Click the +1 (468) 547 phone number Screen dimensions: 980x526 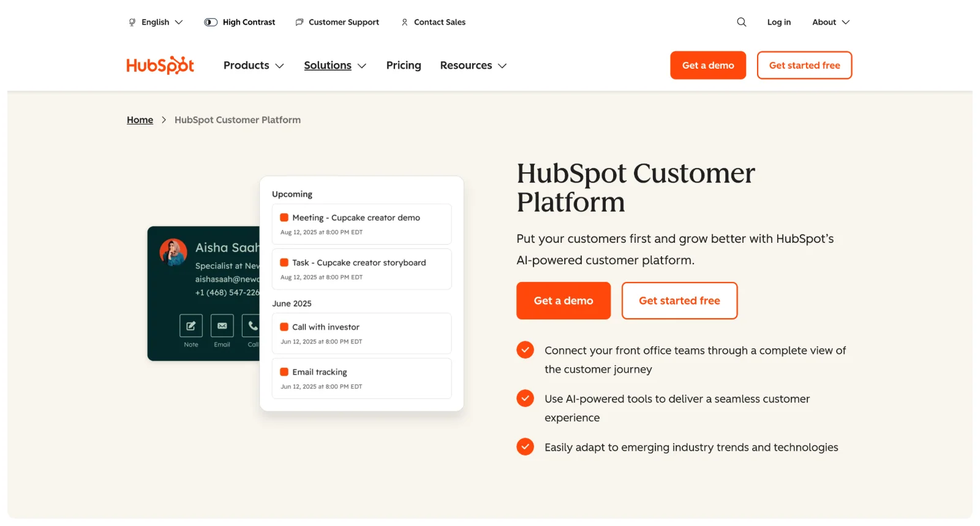point(227,292)
